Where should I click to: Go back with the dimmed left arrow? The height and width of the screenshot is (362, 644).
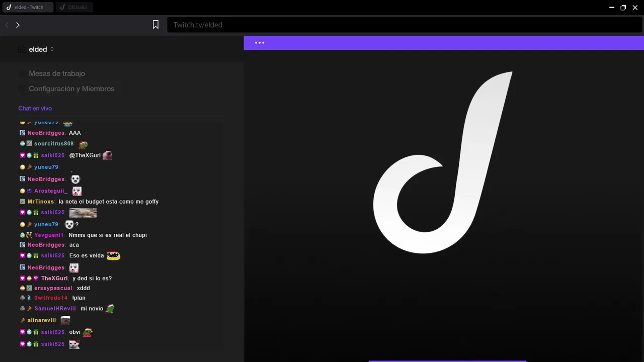[x=7, y=25]
